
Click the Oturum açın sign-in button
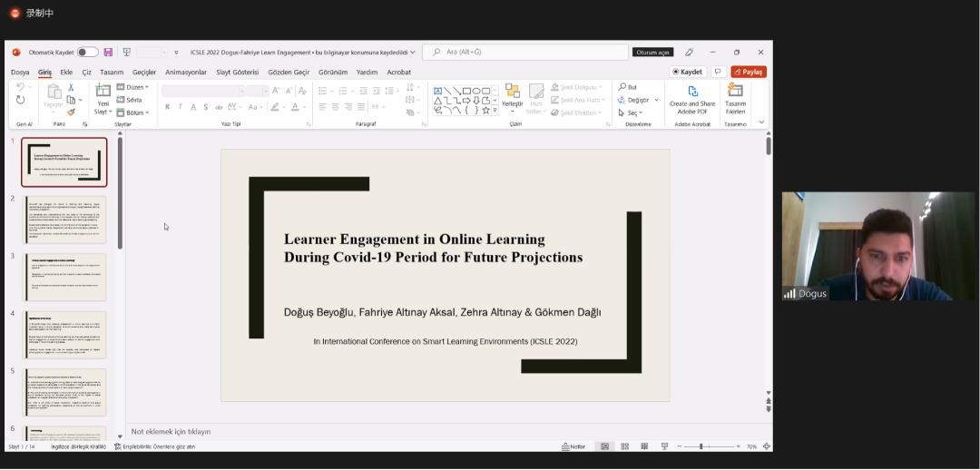click(x=652, y=53)
